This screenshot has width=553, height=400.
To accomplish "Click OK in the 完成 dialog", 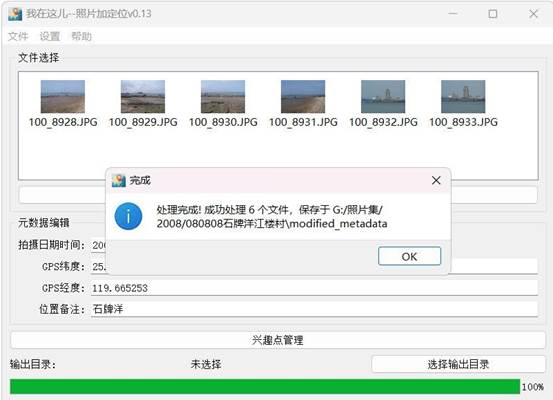I will 409,256.
